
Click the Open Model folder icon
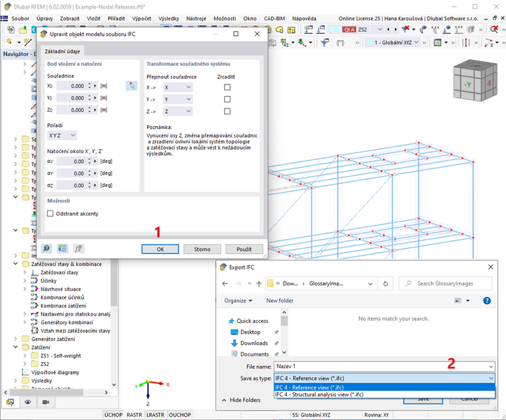click(23, 31)
